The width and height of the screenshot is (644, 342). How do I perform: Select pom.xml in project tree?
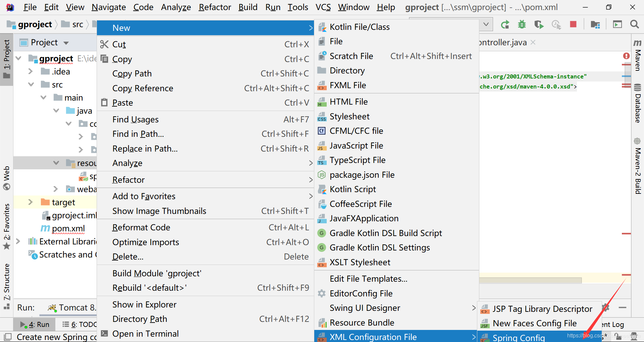[x=68, y=228]
